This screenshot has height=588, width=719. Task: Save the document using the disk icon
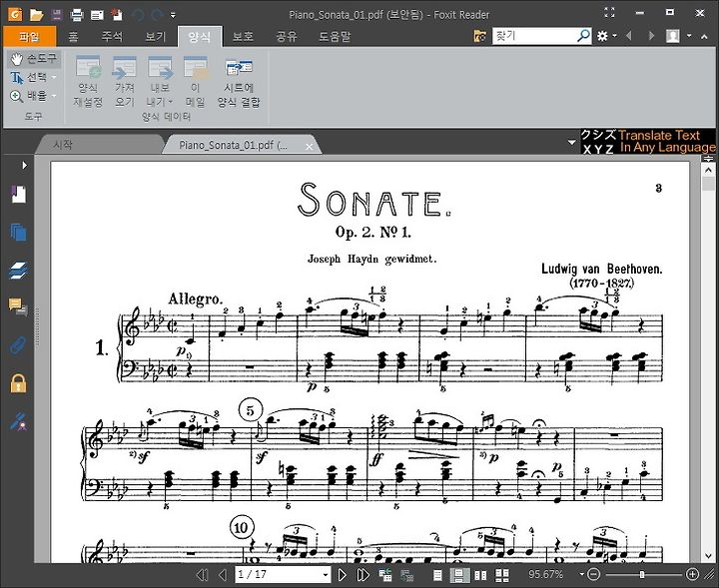point(56,15)
